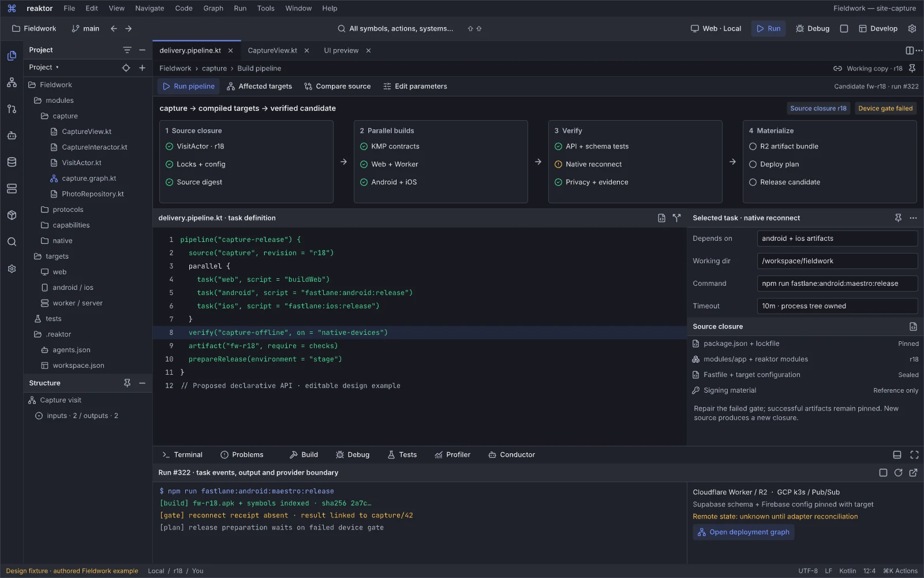Click the locate target icon in Project panel
Image resolution: width=924 pixels, height=578 pixels.
126,68
